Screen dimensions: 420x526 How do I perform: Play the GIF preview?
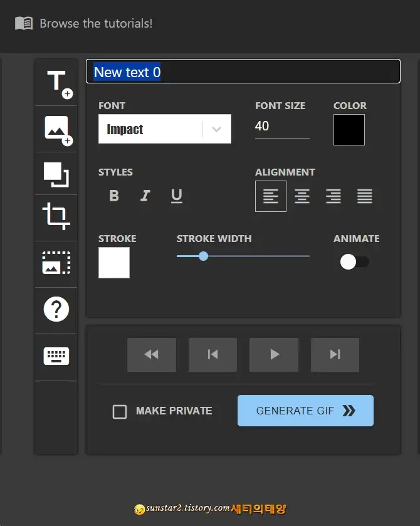(274, 355)
